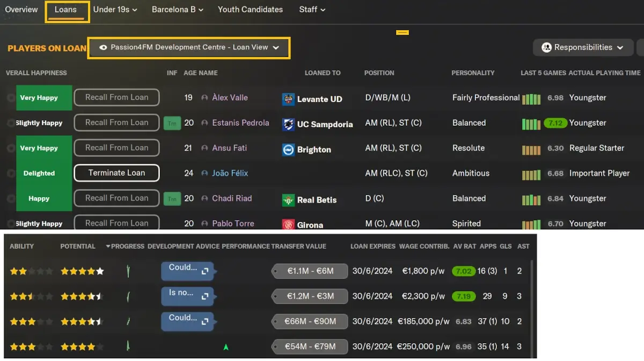This screenshot has height=361, width=644.
Task: Select the Loans tab
Action: [66, 10]
